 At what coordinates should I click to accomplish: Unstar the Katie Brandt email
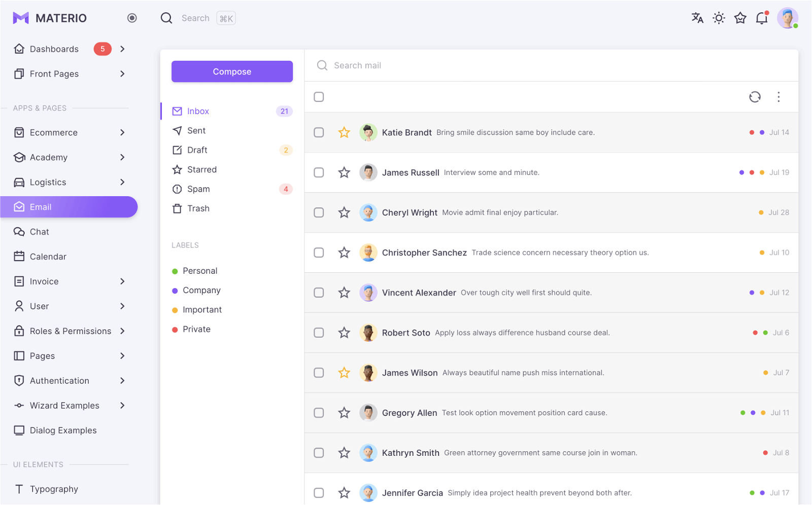pos(344,132)
